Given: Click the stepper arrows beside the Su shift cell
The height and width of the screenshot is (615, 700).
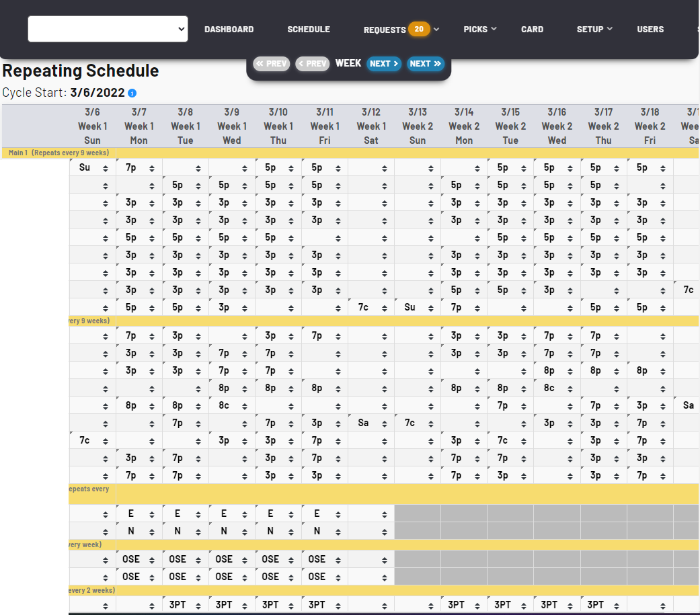Looking at the screenshot, I should click(105, 167).
